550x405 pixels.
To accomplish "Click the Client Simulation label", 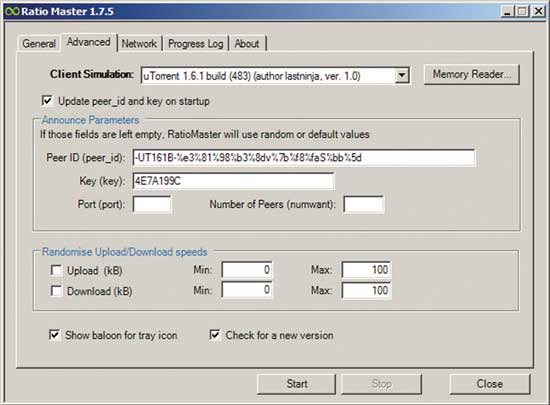I will click(92, 74).
